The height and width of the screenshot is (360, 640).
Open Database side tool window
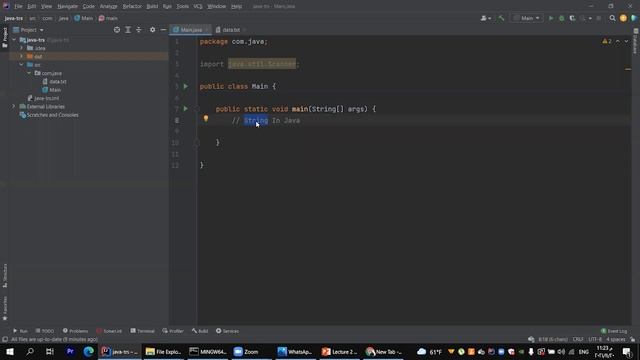tap(636, 41)
